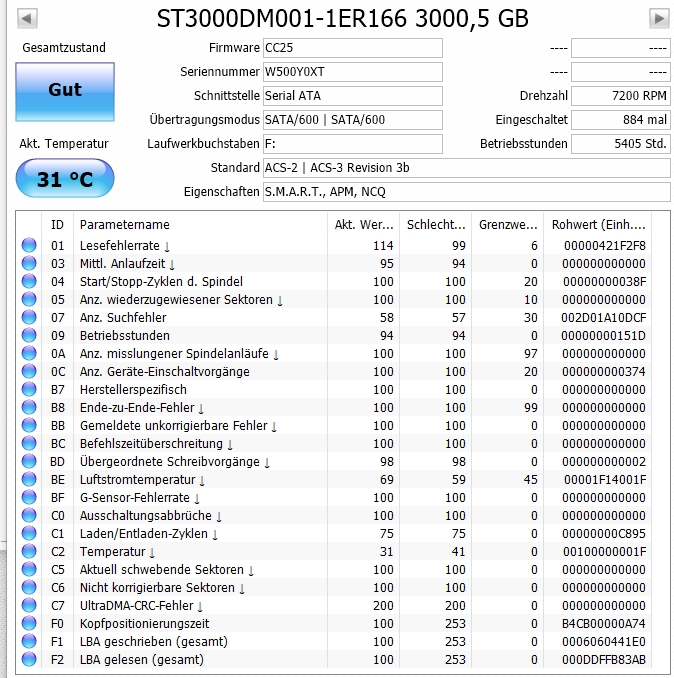Click status icon of Gemeldete unkorrigierbare Fehler row
The width and height of the screenshot is (674, 678).
click(29, 425)
